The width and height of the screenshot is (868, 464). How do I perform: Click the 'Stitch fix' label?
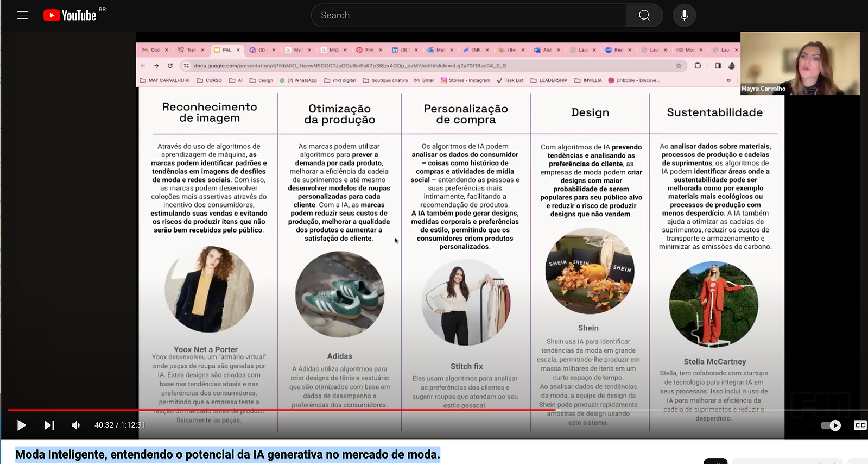click(467, 366)
